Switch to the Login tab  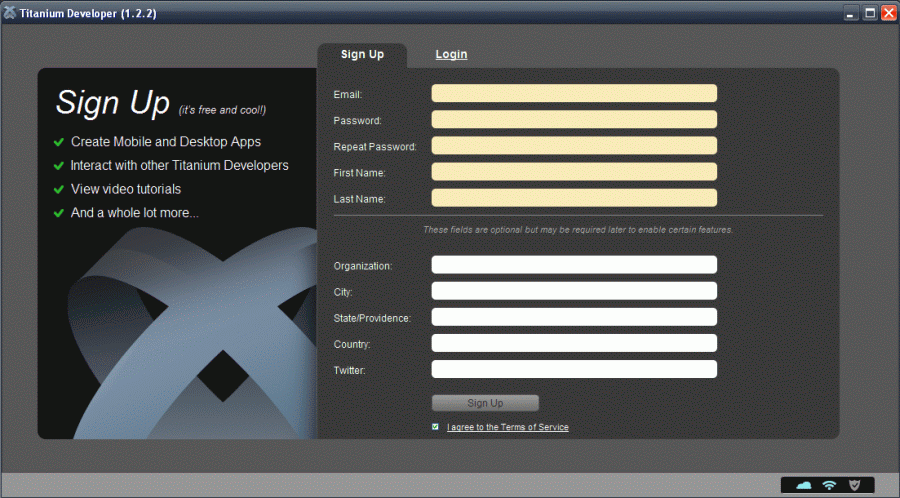pos(451,54)
